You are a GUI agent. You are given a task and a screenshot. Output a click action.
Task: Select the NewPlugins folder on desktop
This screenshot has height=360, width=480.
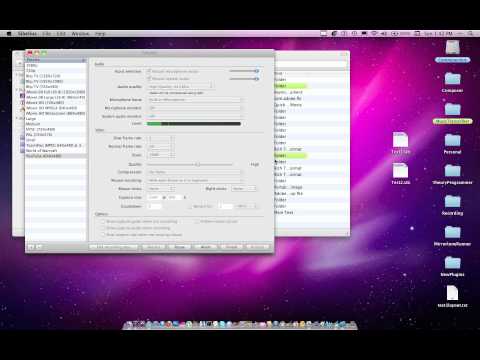pos(453,263)
